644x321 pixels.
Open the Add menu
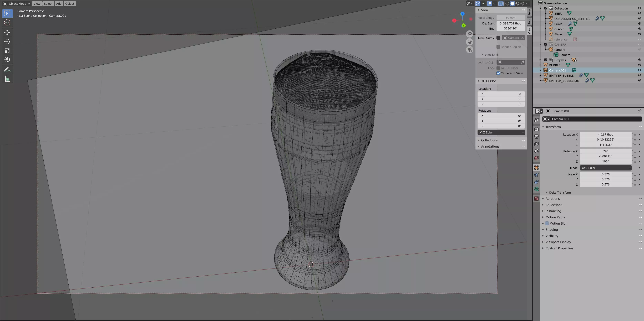58,3
